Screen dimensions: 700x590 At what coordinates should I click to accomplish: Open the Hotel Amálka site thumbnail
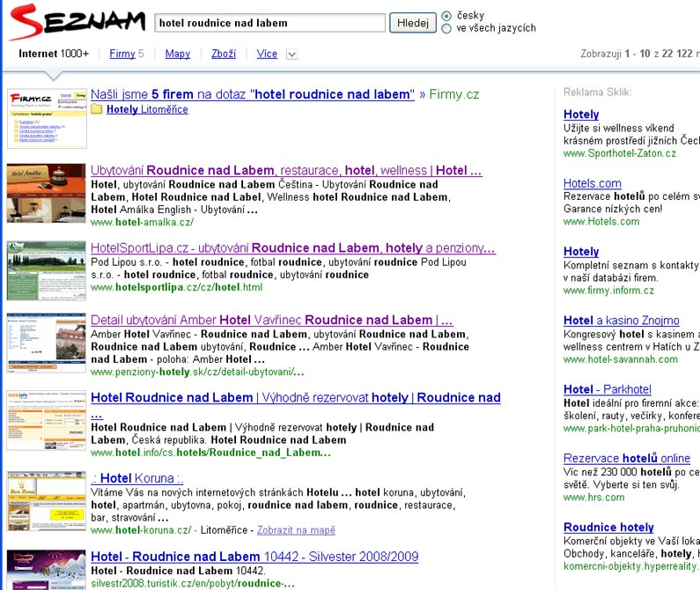(46, 194)
